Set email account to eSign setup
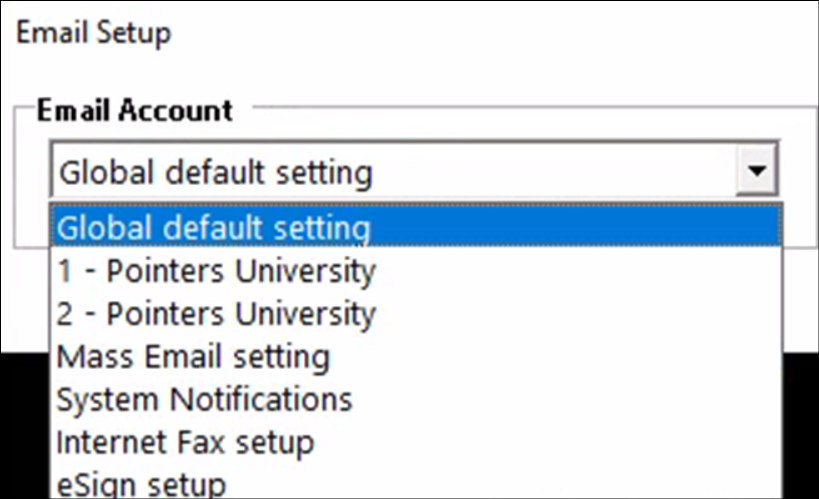819x499 pixels. point(141,483)
